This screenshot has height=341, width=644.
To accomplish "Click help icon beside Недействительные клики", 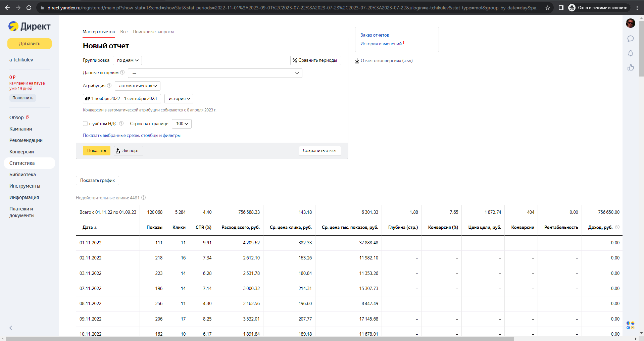I will [143, 198].
